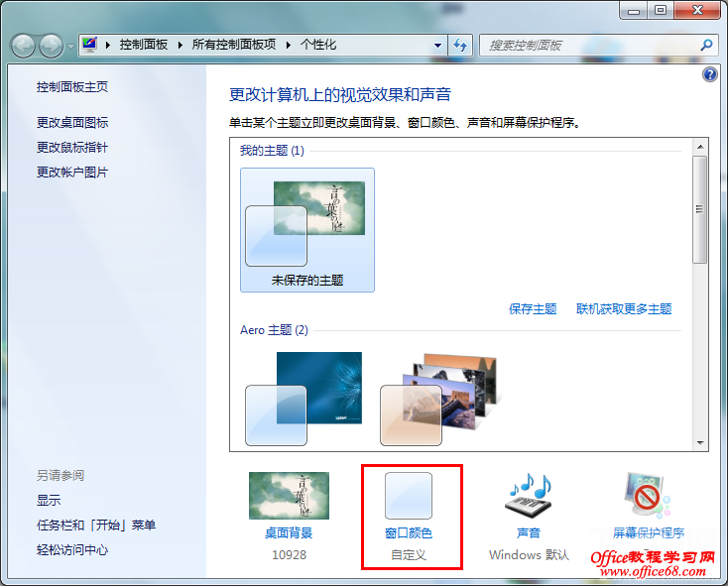The height and width of the screenshot is (586, 728).
Task: Open 声音 link
Action: coord(529,533)
